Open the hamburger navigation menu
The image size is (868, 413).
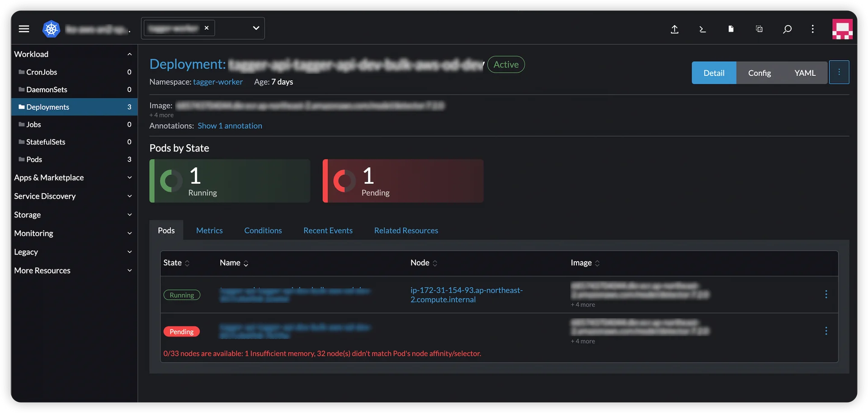(24, 29)
